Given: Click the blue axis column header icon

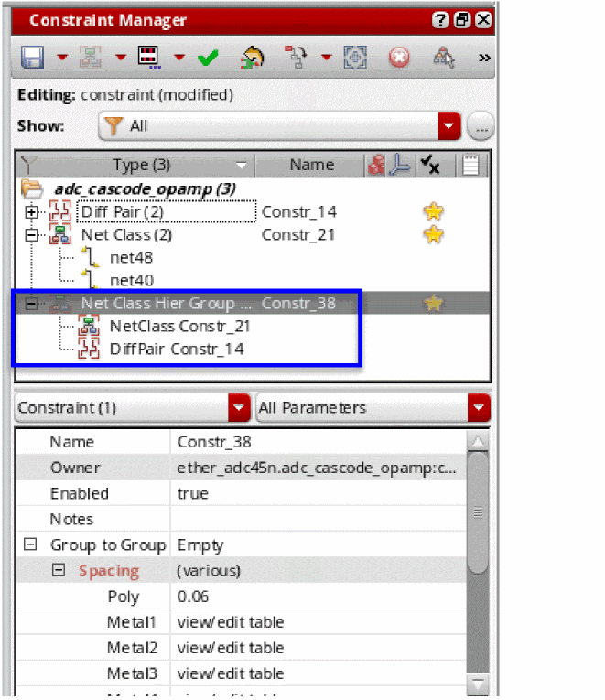Looking at the screenshot, I should (400, 165).
